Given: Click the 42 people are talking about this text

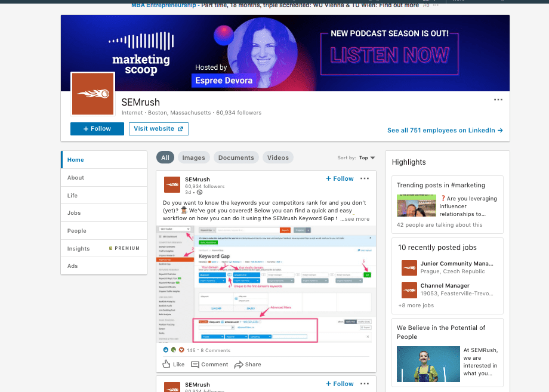Looking at the screenshot, I should [439, 225].
